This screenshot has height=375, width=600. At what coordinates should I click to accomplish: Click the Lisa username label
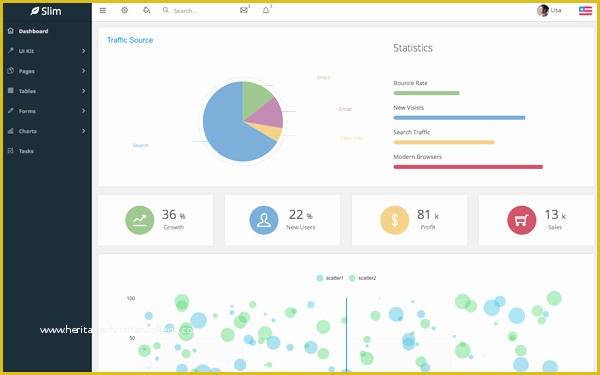click(556, 10)
